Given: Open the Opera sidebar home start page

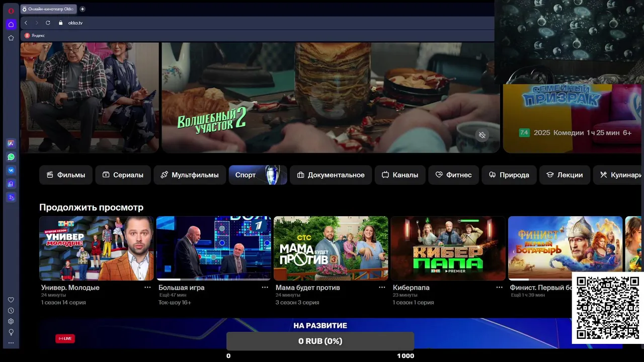Looking at the screenshot, I should point(11,24).
